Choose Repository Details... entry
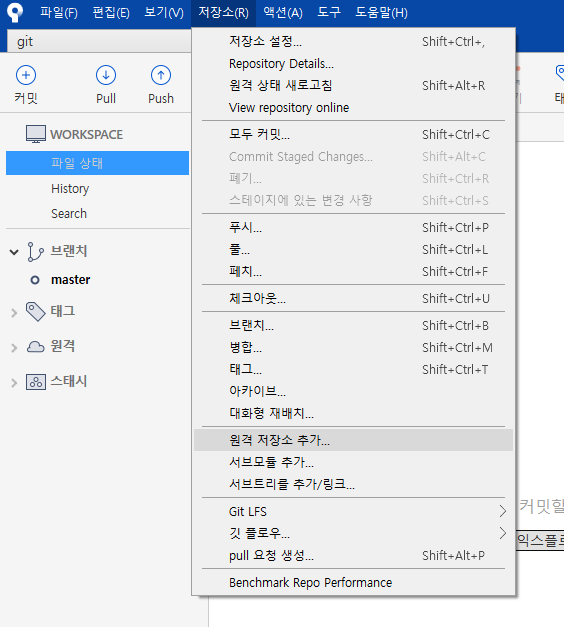 pos(354,64)
